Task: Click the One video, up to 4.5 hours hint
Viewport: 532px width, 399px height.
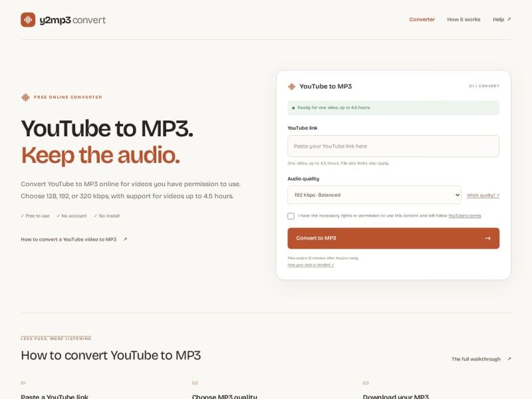Action: 338,163
